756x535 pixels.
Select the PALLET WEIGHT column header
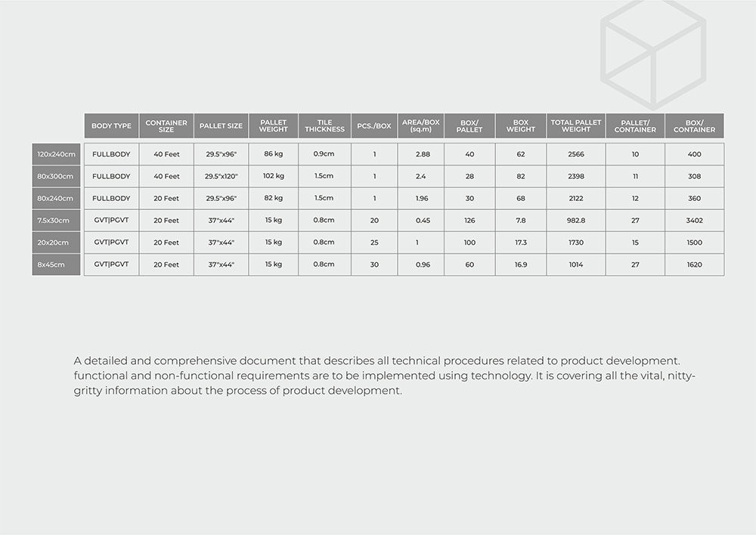[273, 126]
